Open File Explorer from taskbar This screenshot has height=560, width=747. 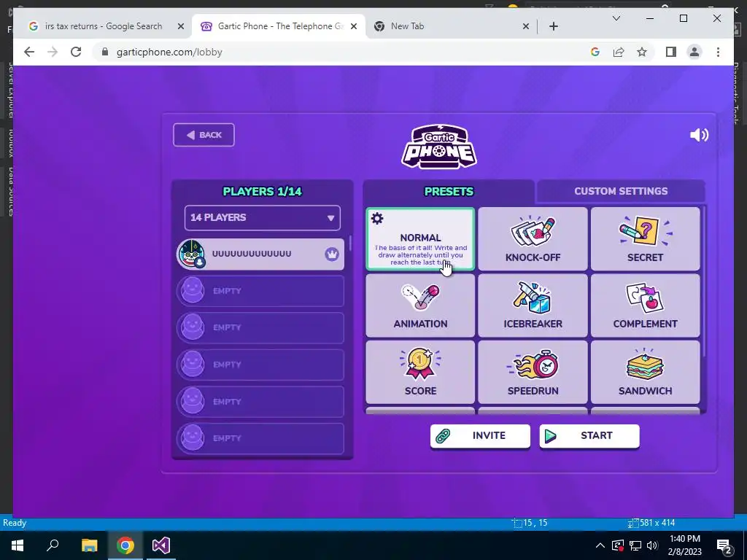[x=89, y=545]
